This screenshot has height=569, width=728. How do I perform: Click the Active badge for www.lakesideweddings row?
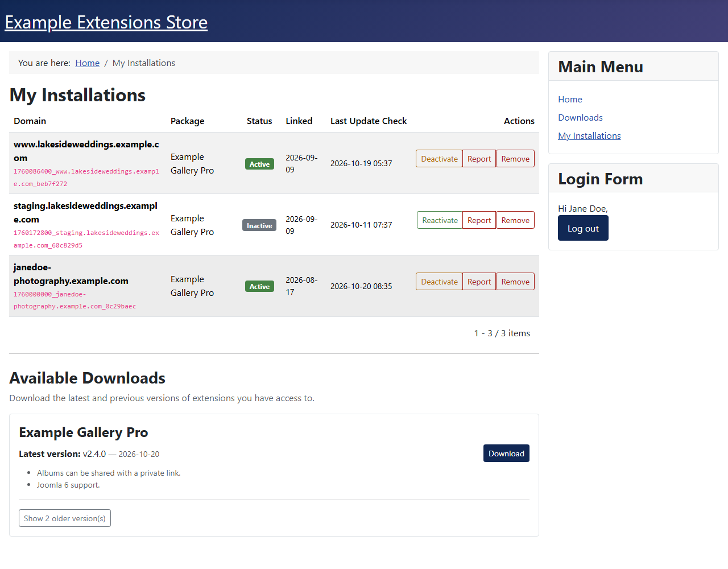(x=259, y=164)
